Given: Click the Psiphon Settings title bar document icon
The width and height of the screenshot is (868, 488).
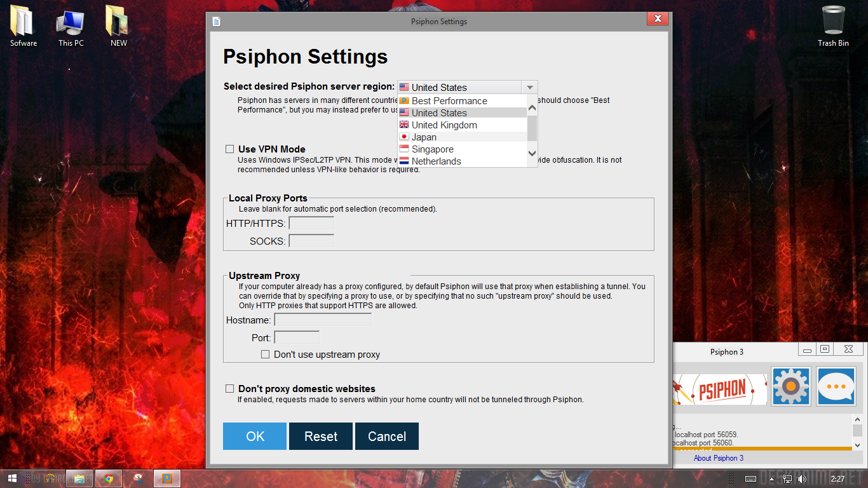Looking at the screenshot, I should tap(216, 22).
